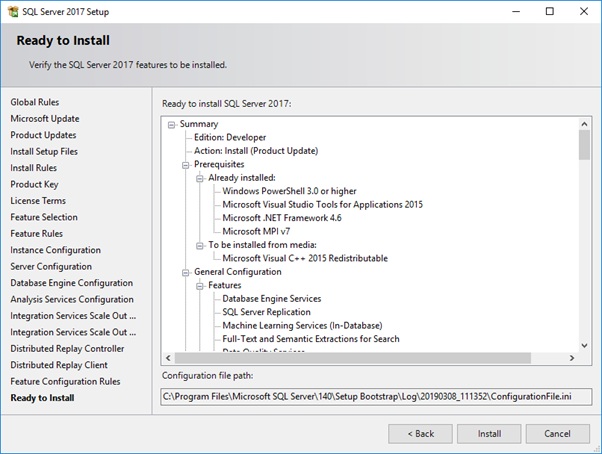The width and height of the screenshot is (602, 454).
Task: Select the Instance Configuration step
Action: click(55, 250)
